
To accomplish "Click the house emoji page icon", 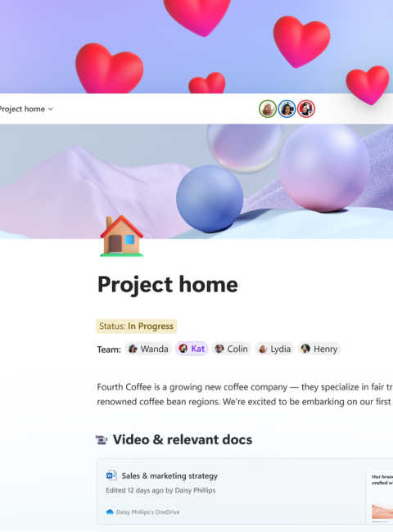I will pyautogui.click(x=121, y=236).
